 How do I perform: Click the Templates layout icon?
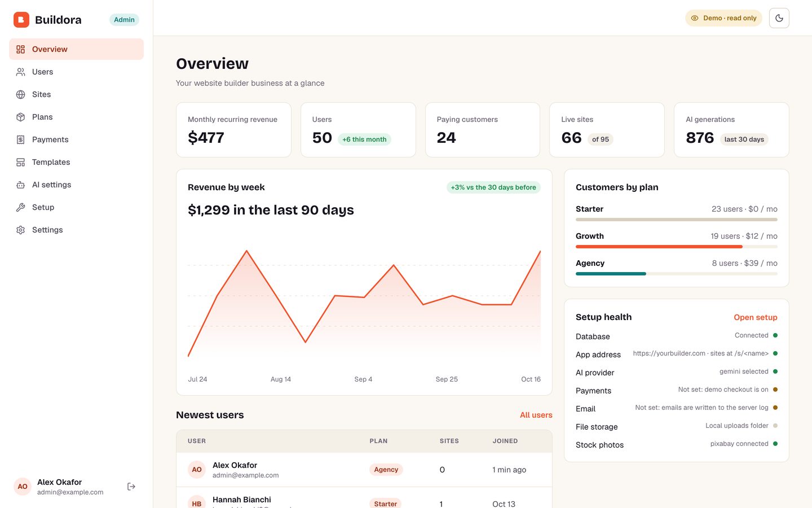(21, 162)
